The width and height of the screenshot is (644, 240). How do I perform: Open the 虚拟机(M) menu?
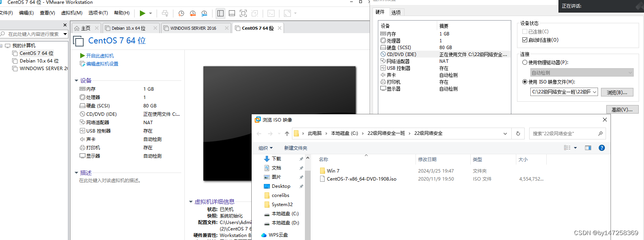coord(72,13)
